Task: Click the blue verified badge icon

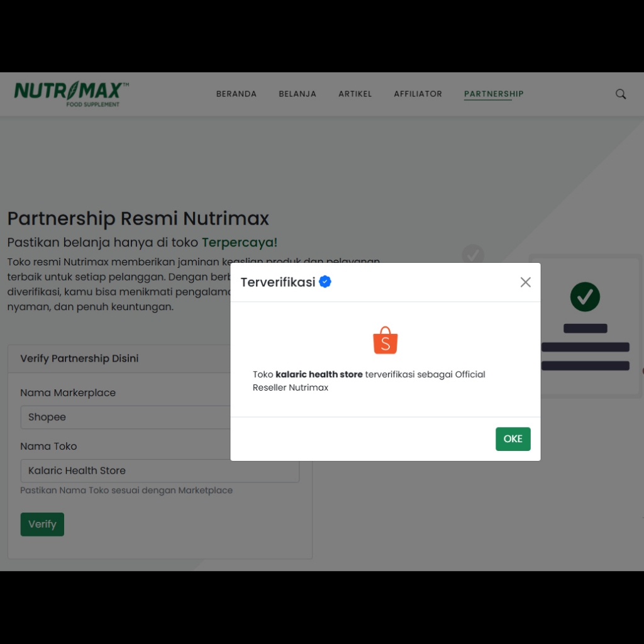Action: click(325, 282)
